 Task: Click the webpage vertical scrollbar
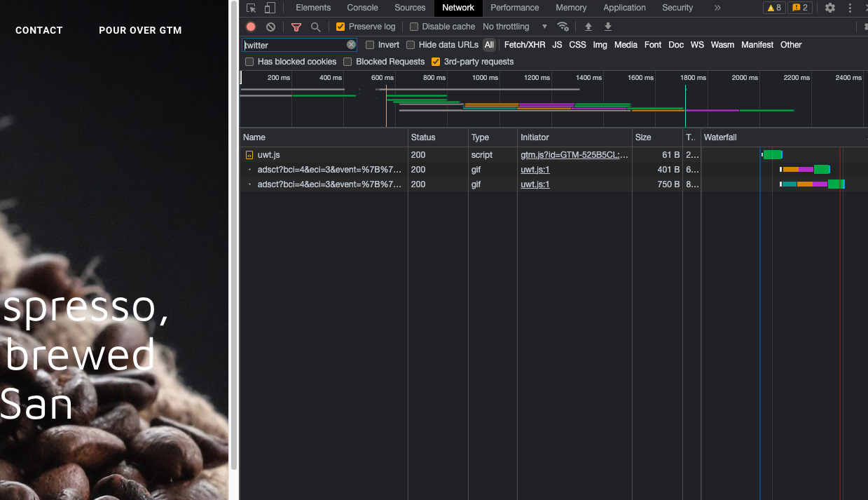coord(234,235)
